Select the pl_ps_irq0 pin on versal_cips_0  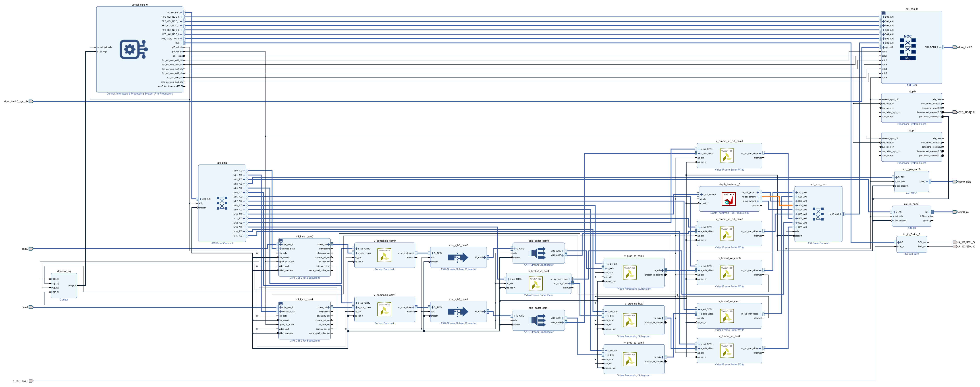coord(102,52)
